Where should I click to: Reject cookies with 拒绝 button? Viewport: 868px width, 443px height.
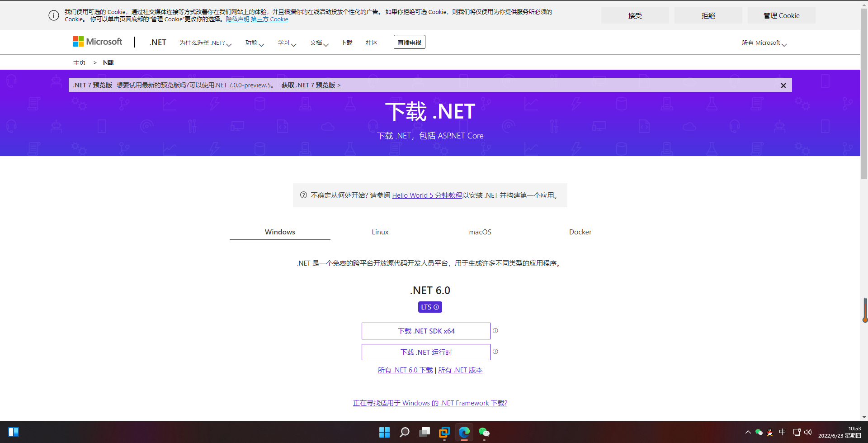click(708, 15)
